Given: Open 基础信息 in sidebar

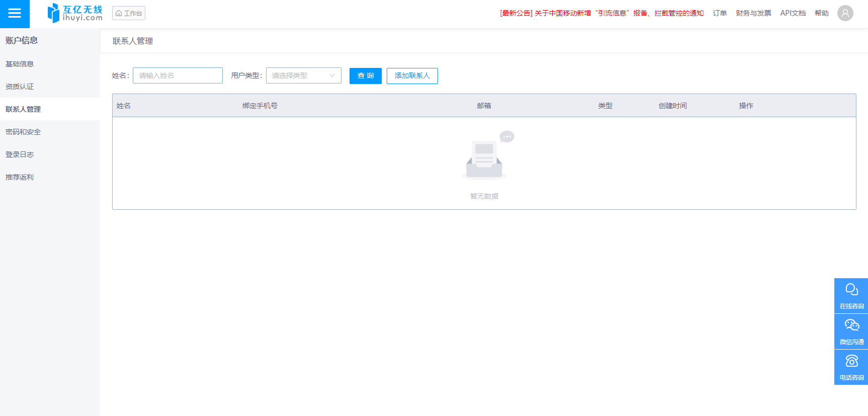Looking at the screenshot, I should click(x=20, y=64).
